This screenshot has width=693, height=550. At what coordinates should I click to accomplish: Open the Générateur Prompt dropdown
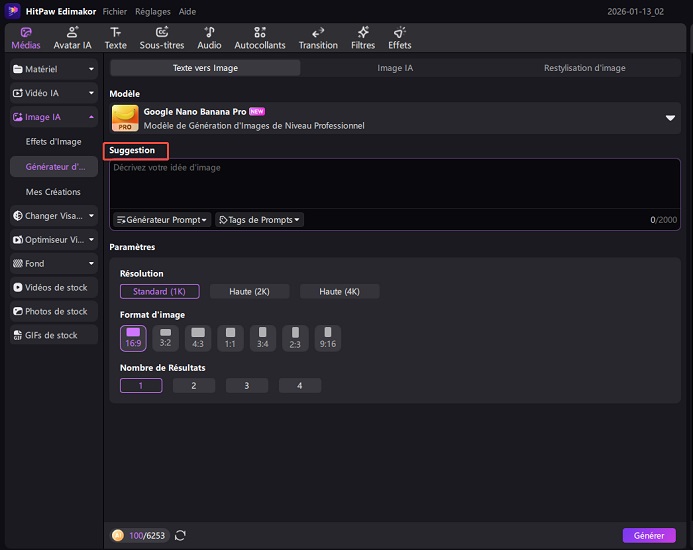[x=161, y=220]
